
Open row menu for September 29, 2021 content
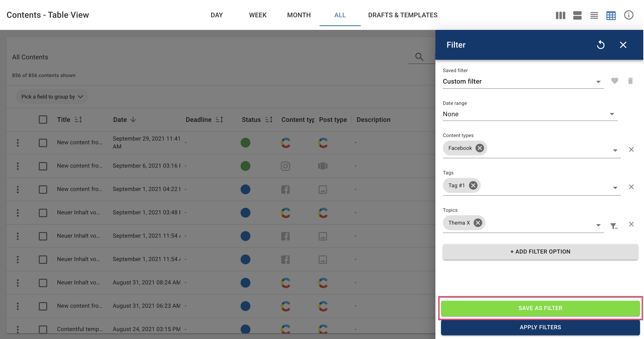click(x=18, y=143)
